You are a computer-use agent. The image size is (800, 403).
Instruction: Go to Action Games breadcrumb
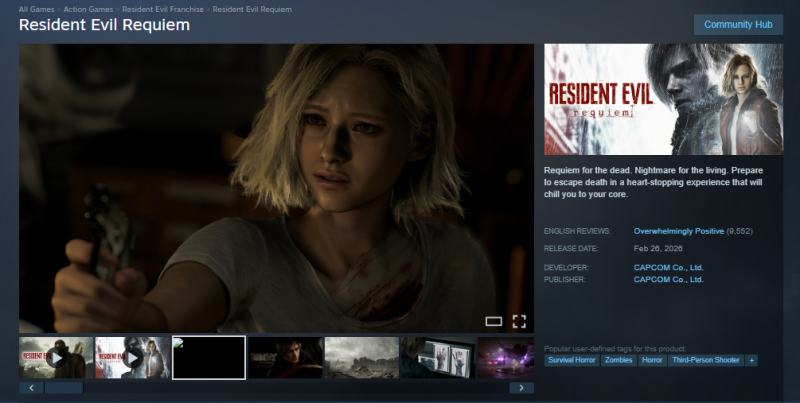[89, 9]
